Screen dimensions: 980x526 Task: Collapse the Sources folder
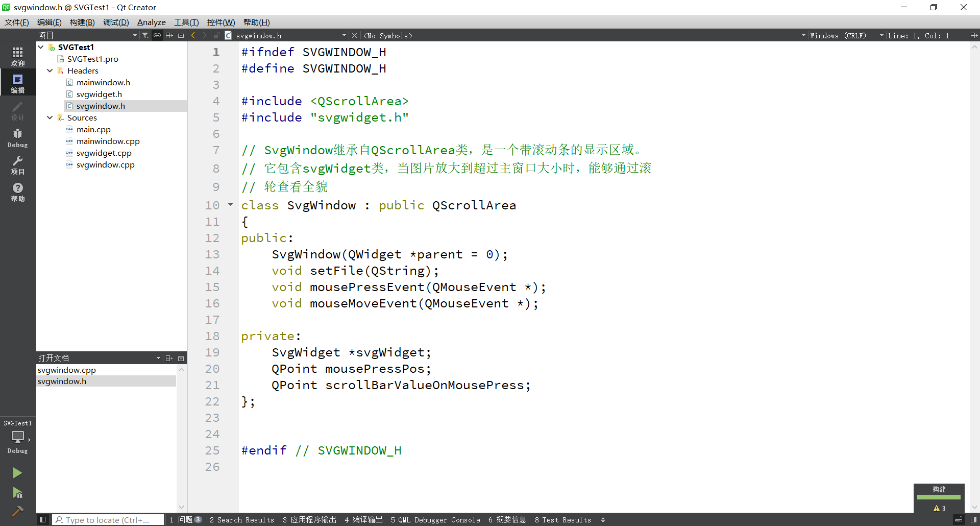(50, 117)
